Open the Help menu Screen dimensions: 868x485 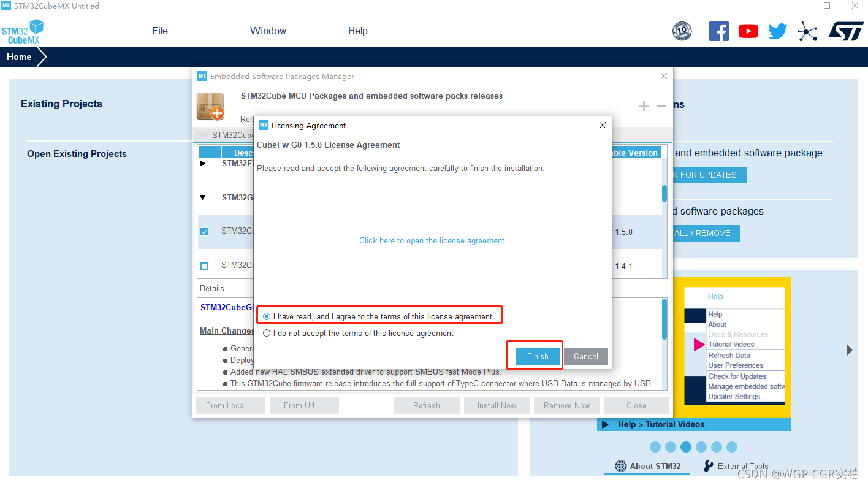(357, 31)
